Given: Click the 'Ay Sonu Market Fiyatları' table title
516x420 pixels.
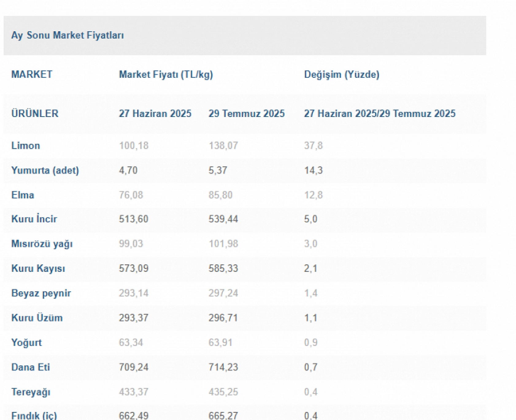Looking at the screenshot, I should click(67, 35).
